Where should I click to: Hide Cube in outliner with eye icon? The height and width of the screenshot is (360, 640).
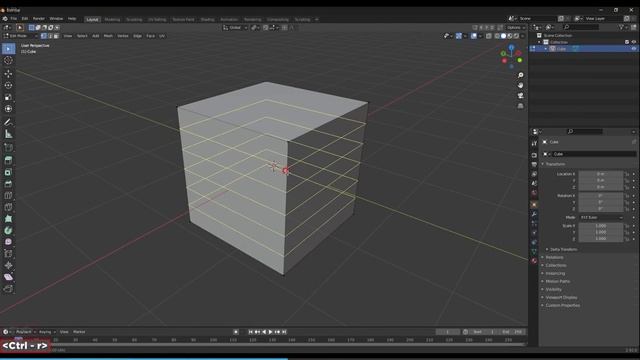[634, 49]
